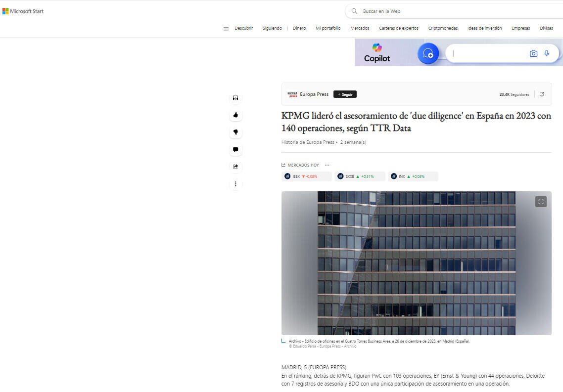Open the hamburger navigation menu
The height and width of the screenshot is (392, 563).
tap(226, 29)
